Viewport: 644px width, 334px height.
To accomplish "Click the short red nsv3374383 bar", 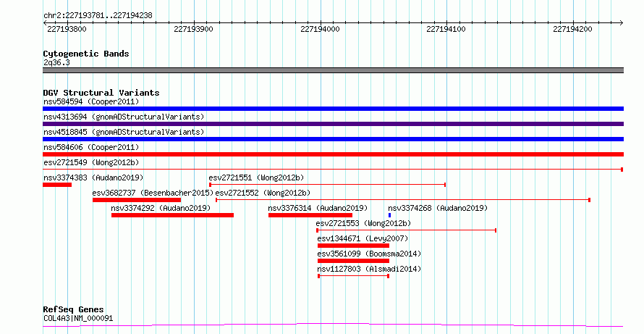I will coord(57,185).
